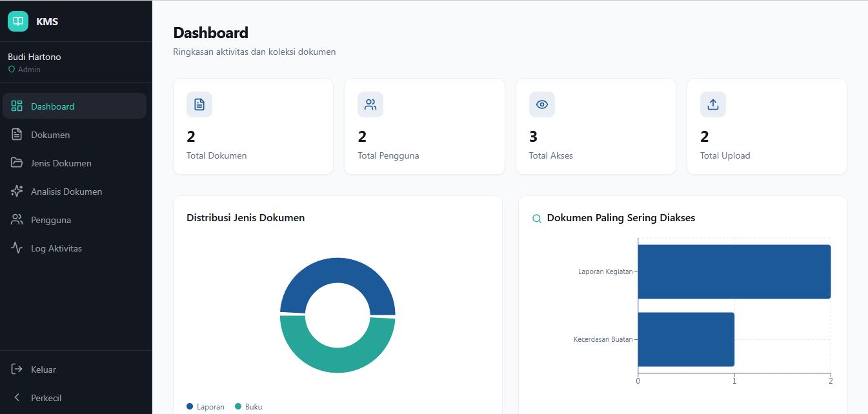Click the Budi Hartono user name
Viewport: 868px width, 414px height.
coord(34,57)
